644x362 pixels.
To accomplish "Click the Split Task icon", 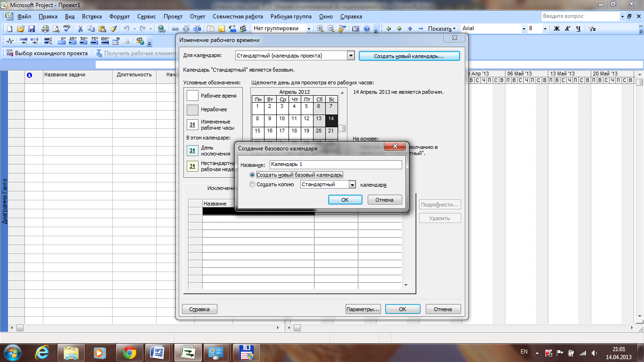I will [197, 28].
